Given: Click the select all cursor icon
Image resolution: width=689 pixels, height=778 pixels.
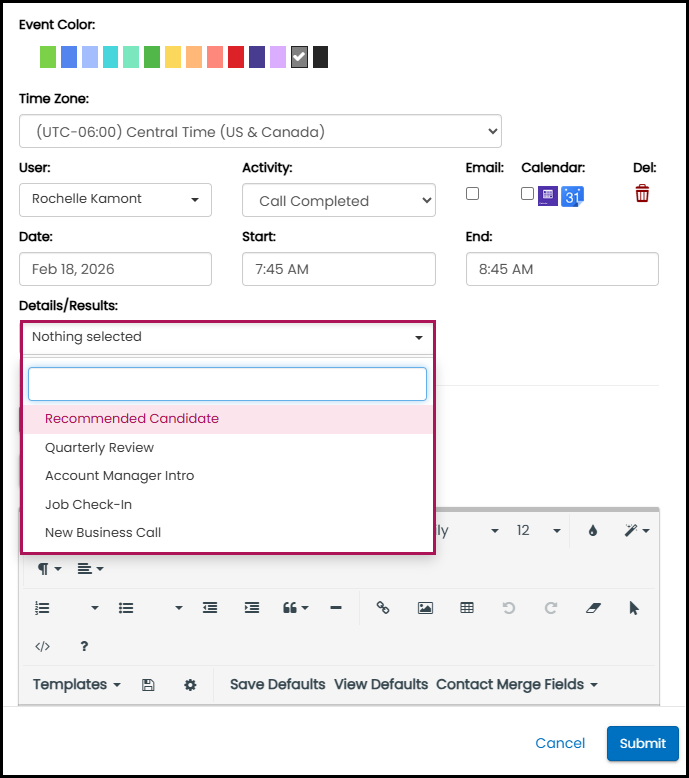Looking at the screenshot, I should tap(634, 608).
